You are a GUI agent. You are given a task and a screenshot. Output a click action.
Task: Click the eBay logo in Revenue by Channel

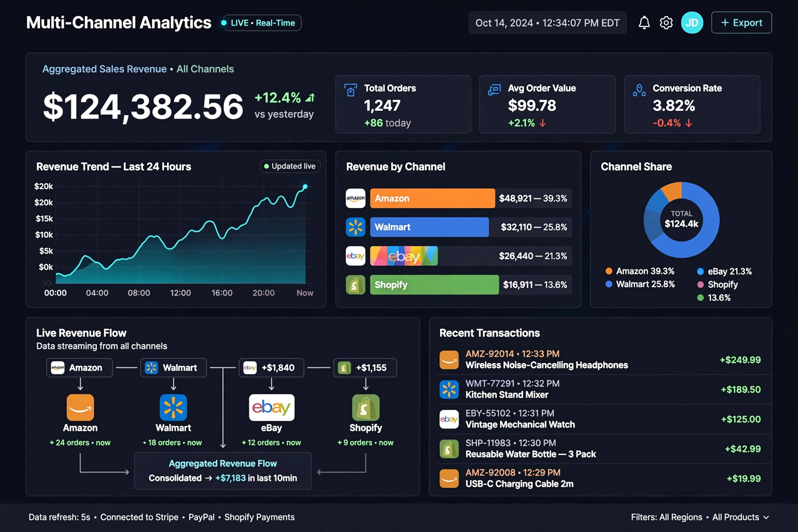(x=355, y=256)
